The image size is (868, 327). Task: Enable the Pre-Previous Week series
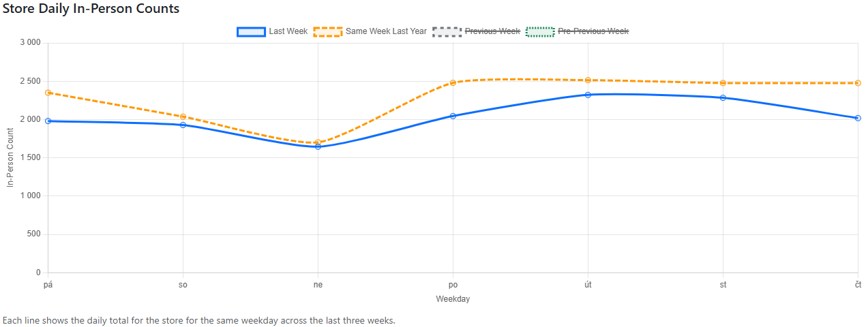pyautogui.click(x=593, y=31)
